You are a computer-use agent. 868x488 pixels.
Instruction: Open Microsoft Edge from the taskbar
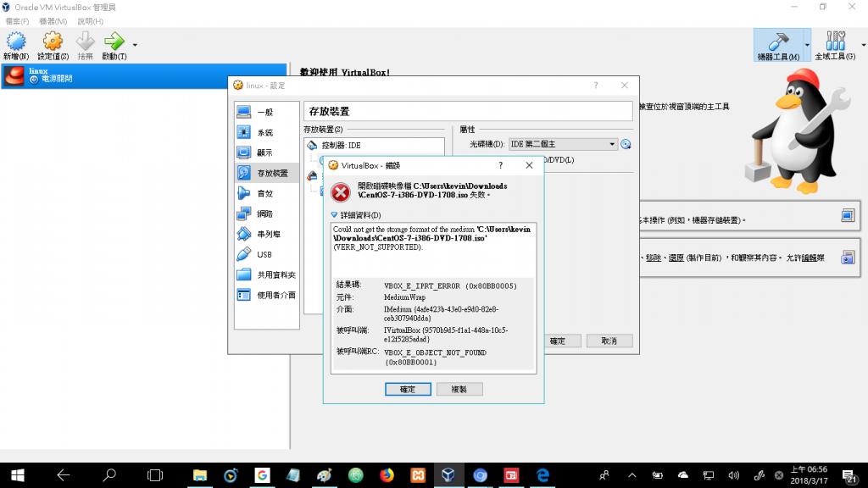point(542,475)
